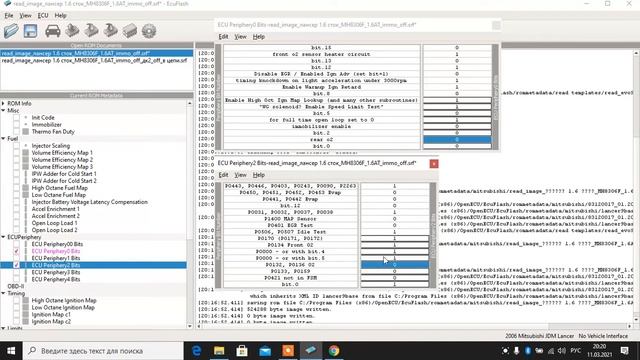Open Google Chrome from the taskbar
The width and height of the screenshot is (640, 360).
[x=334, y=351]
